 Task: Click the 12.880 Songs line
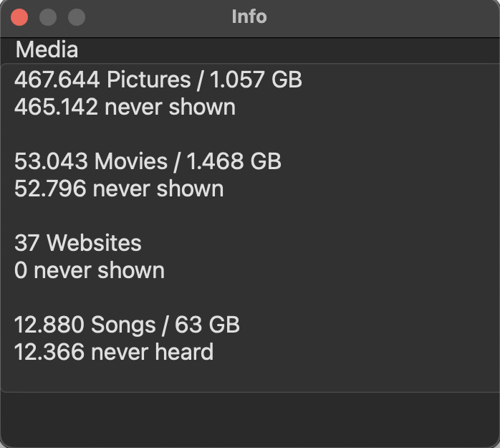click(127, 325)
